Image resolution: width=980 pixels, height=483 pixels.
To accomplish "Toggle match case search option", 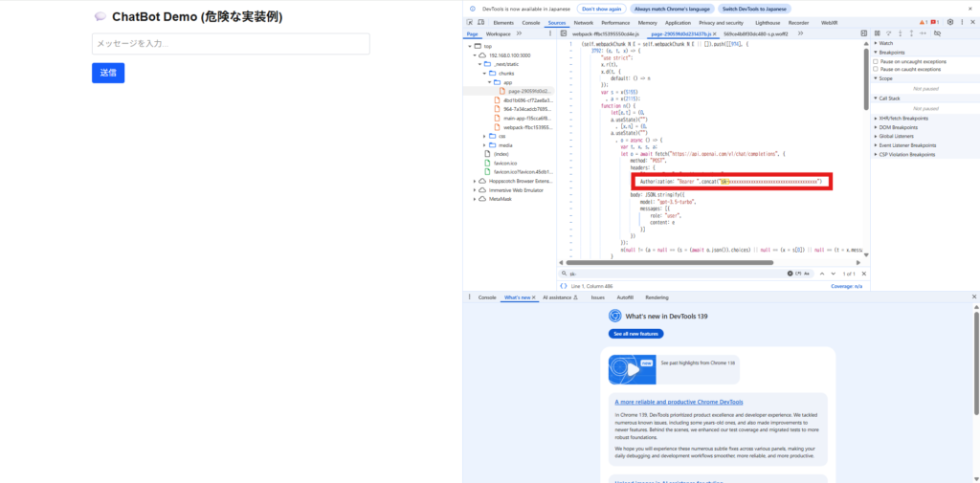I will point(807,274).
